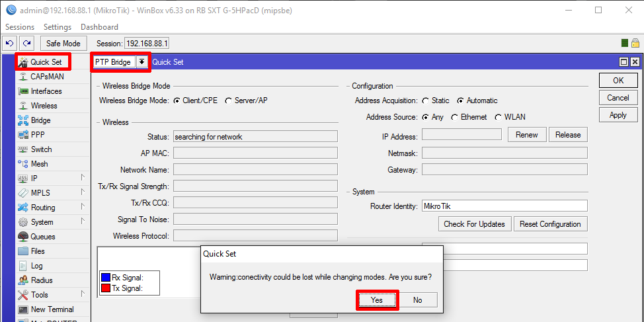Click Reset Configuration button
Screen dimensions: 644x322
pyautogui.click(x=550, y=224)
